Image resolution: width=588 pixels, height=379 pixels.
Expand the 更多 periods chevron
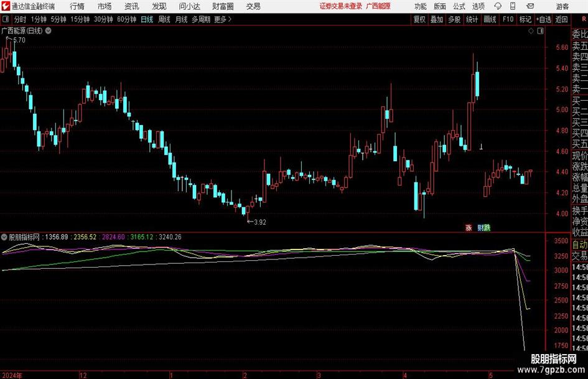pyautogui.click(x=230, y=19)
